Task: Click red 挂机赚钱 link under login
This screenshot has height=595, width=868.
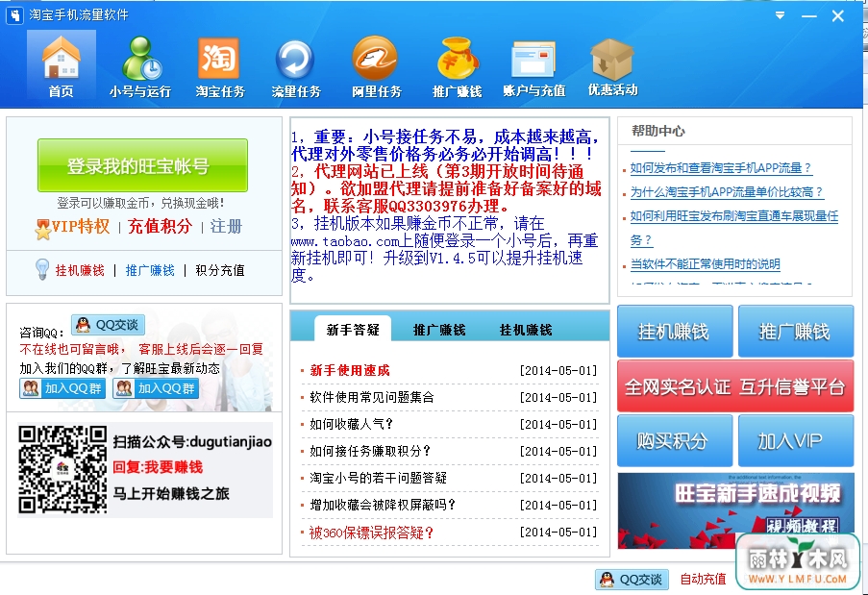Action: coord(80,270)
